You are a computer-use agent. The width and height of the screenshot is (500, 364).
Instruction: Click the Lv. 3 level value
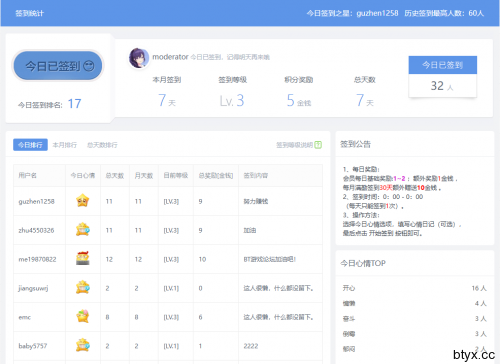pos(232,100)
